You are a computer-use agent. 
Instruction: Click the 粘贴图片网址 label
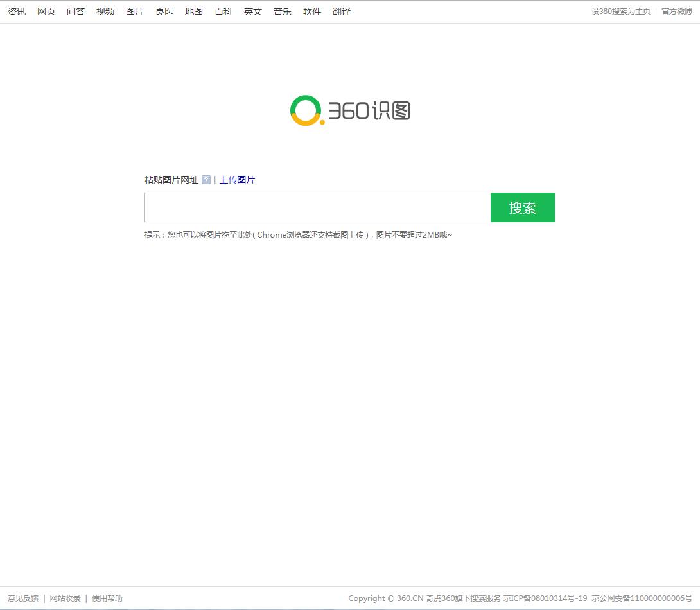point(171,180)
